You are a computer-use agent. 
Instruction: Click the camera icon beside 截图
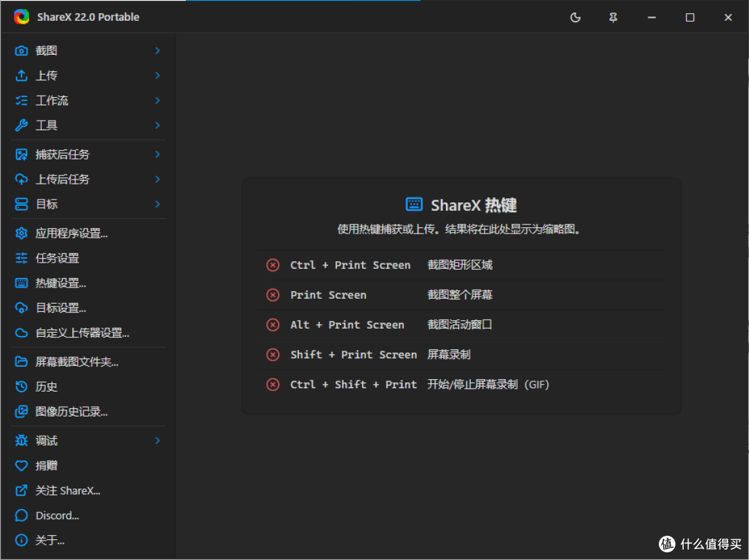tap(21, 51)
